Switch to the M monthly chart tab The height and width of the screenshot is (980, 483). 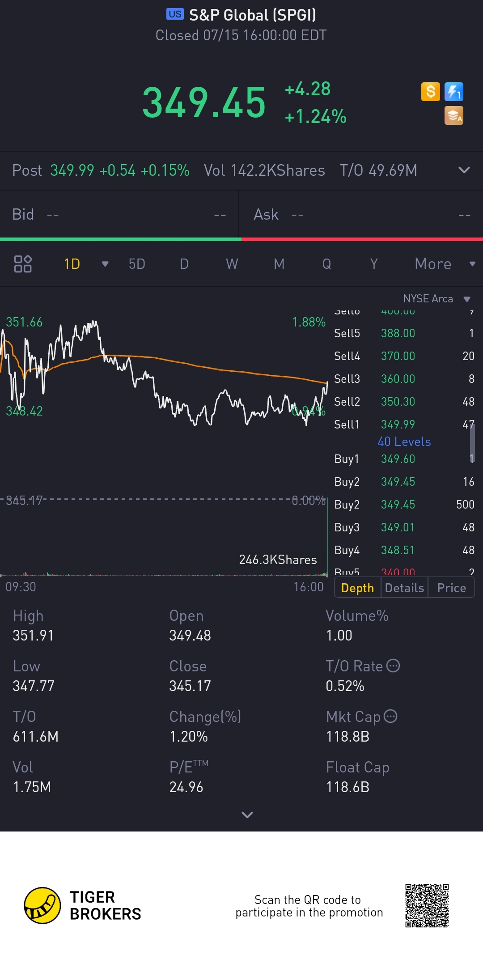point(279,264)
